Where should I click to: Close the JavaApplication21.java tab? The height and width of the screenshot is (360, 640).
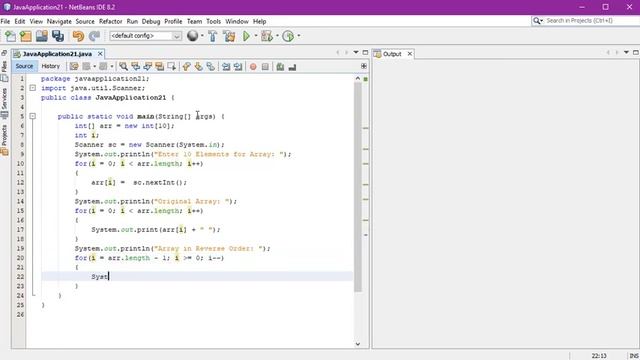coord(100,53)
